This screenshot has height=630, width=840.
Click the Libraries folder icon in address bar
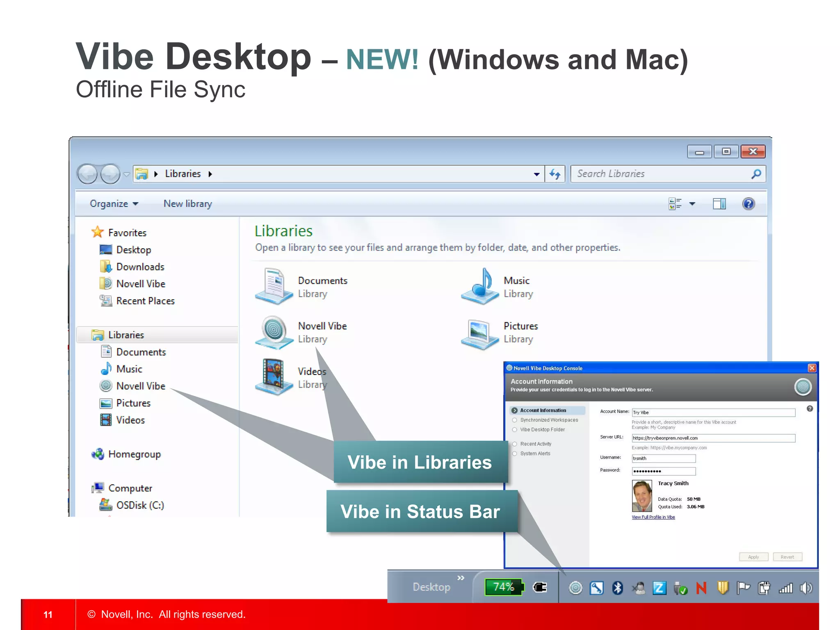click(x=142, y=174)
